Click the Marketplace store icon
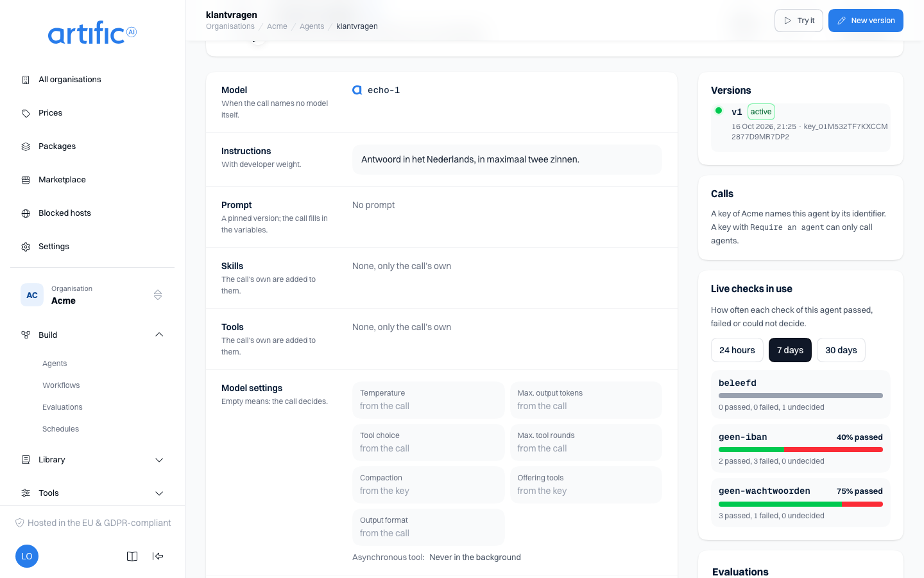 click(26, 180)
